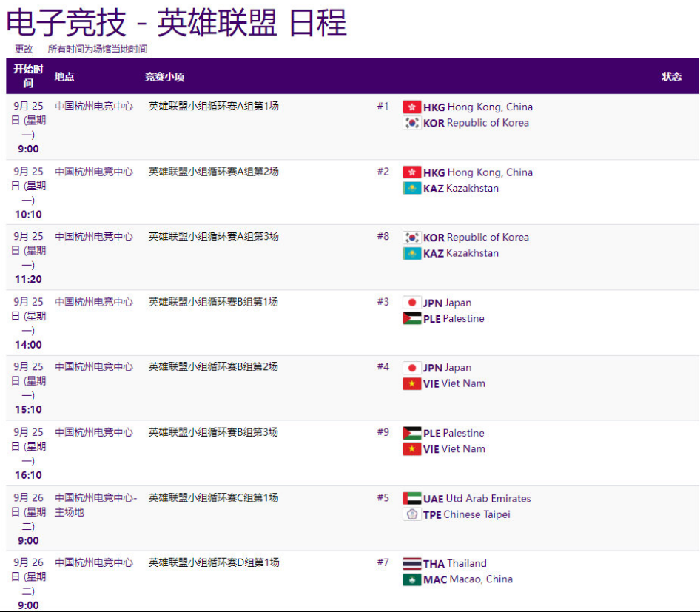The width and height of the screenshot is (700, 612).
Task: Click Korea flag icon in match #8
Action: click(411, 238)
